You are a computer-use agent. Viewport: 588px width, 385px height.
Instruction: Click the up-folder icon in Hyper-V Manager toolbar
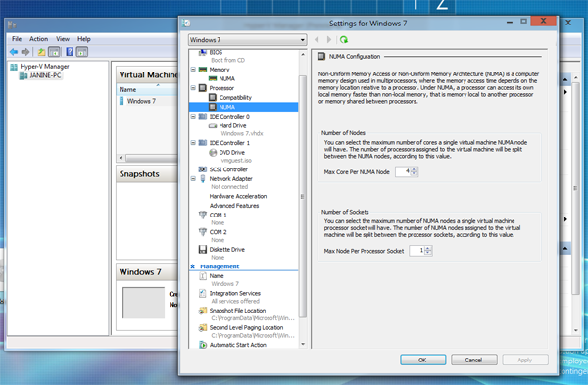click(x=41, y=52)
